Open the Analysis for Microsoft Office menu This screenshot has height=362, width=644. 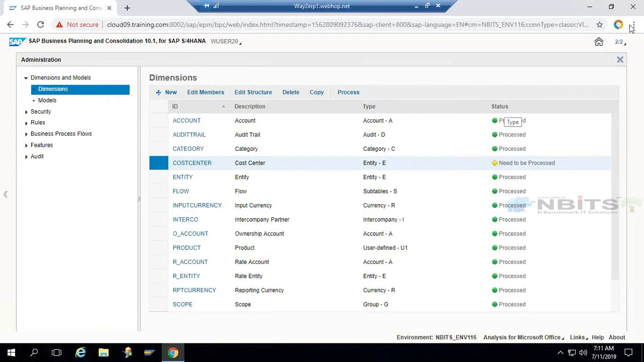(524, 338)
